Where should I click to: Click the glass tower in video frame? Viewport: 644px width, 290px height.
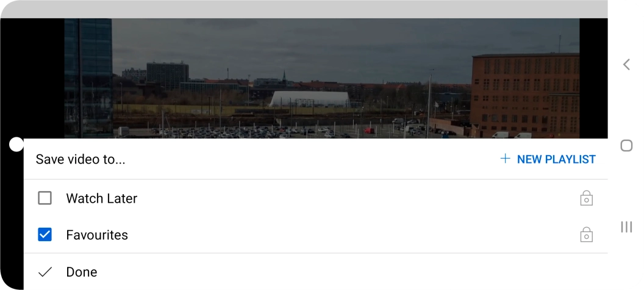(x=88, y=78)
